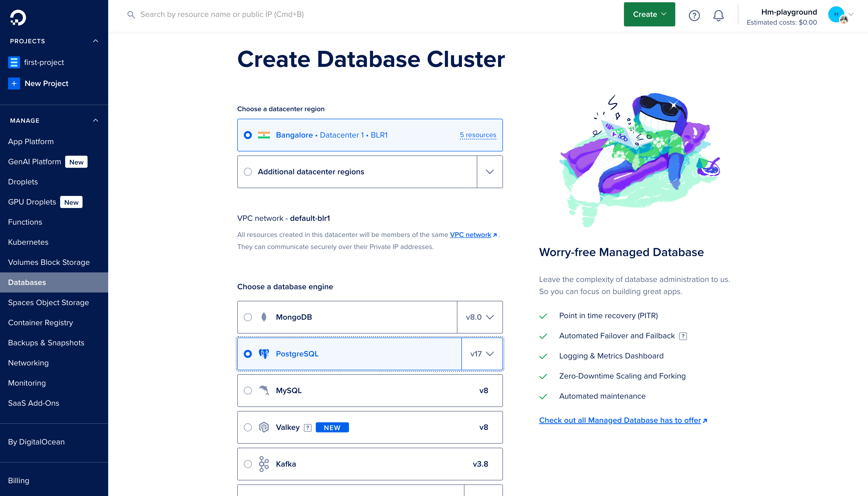Viewport: 868px width, 496px height.
Task: Open the MongoDB v8.0 version dropdown
Action: (x=480, y=317)
